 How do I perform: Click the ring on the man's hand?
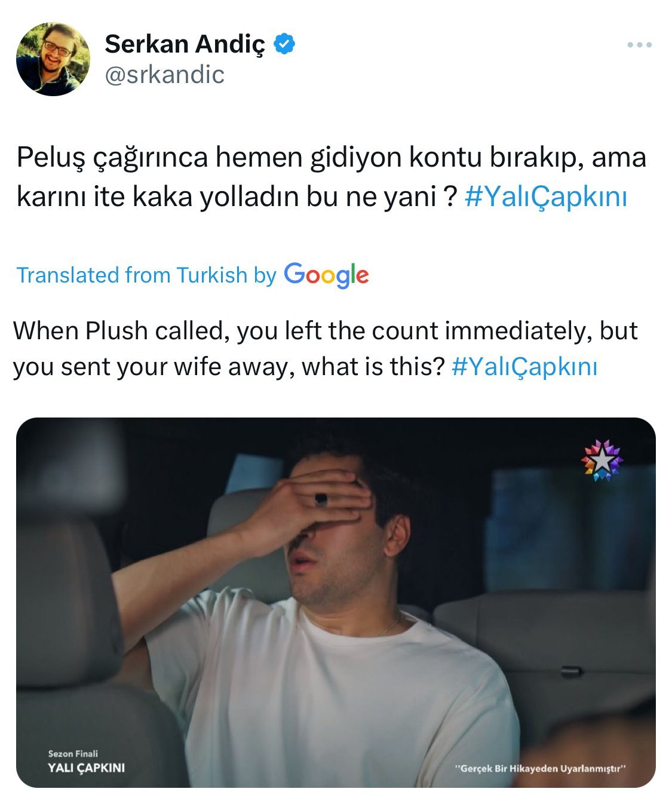point(321,499)
